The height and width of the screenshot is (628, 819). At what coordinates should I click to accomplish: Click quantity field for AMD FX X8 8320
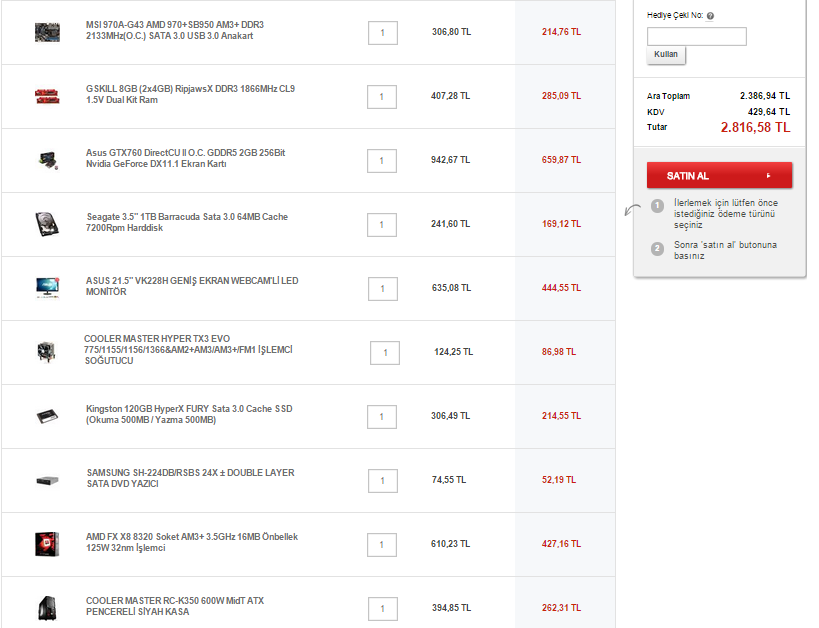[x=382, y=545]
